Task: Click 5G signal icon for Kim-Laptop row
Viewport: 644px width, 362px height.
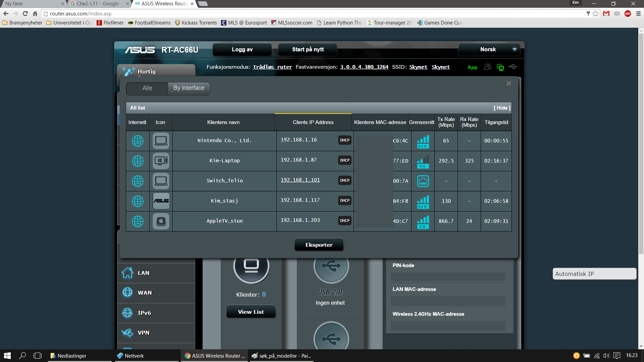Action: (423, 162)
